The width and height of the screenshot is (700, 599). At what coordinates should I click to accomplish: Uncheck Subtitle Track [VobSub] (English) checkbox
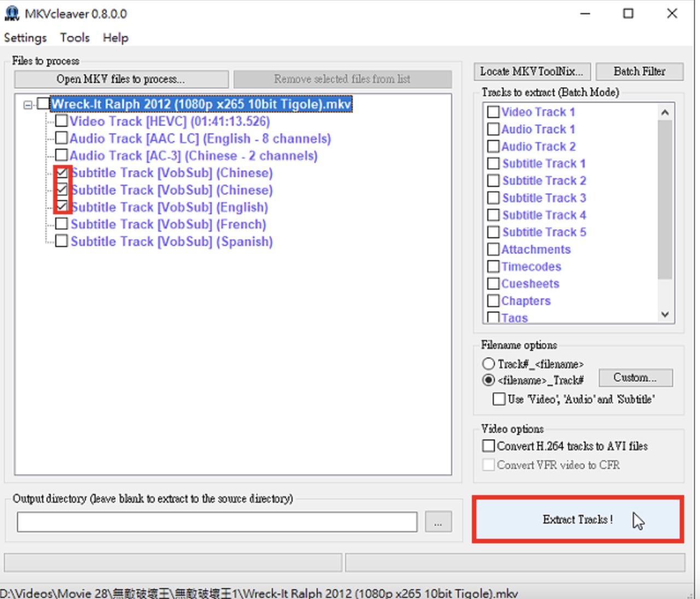point(62,207)
